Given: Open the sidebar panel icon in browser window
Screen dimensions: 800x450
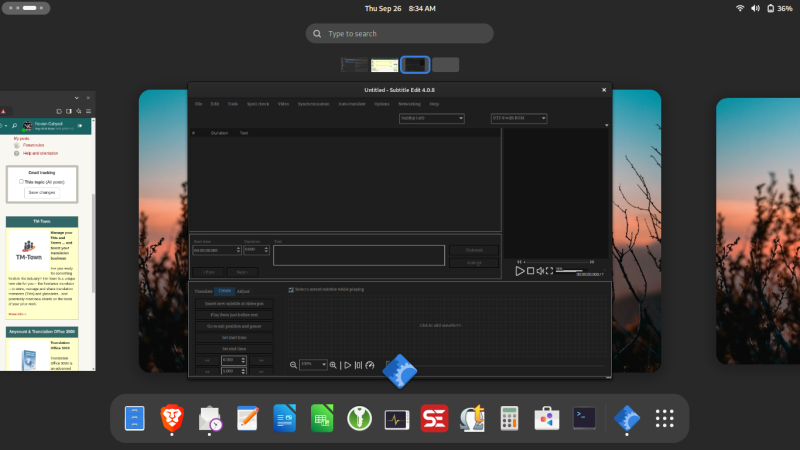Looking at the screenshot, I should [x=69, y=111].
